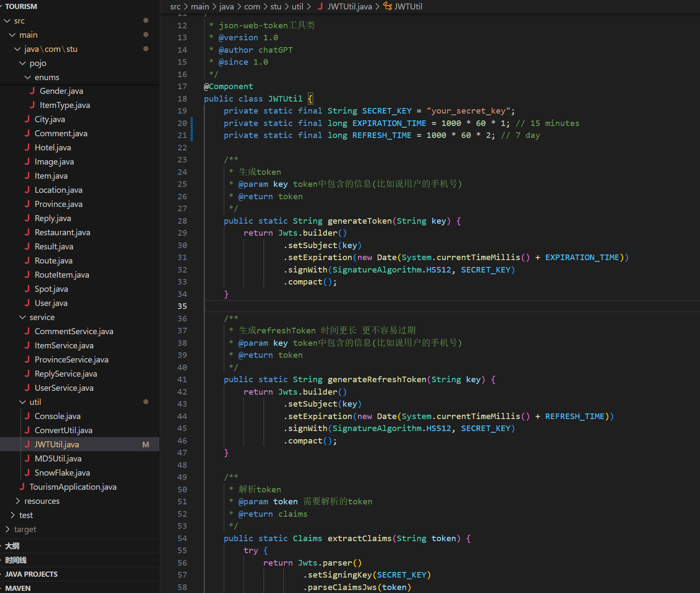Expand the resources folder
This screenshot has height=593, width=700.
[18, 501]
